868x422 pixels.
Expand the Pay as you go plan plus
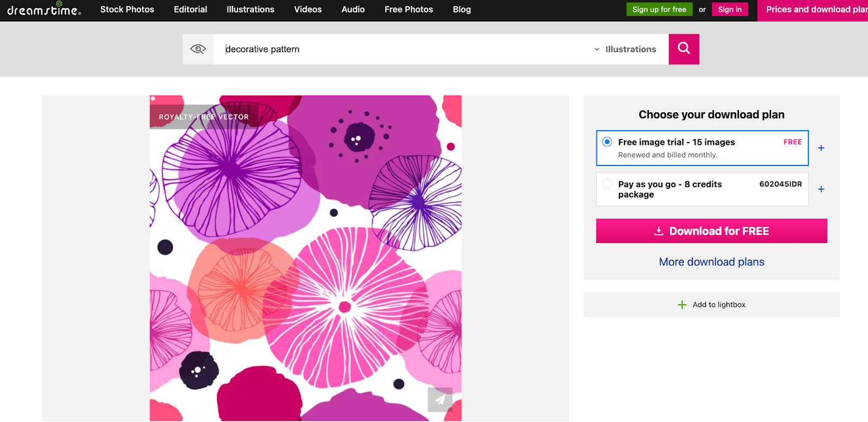(821, 189)
